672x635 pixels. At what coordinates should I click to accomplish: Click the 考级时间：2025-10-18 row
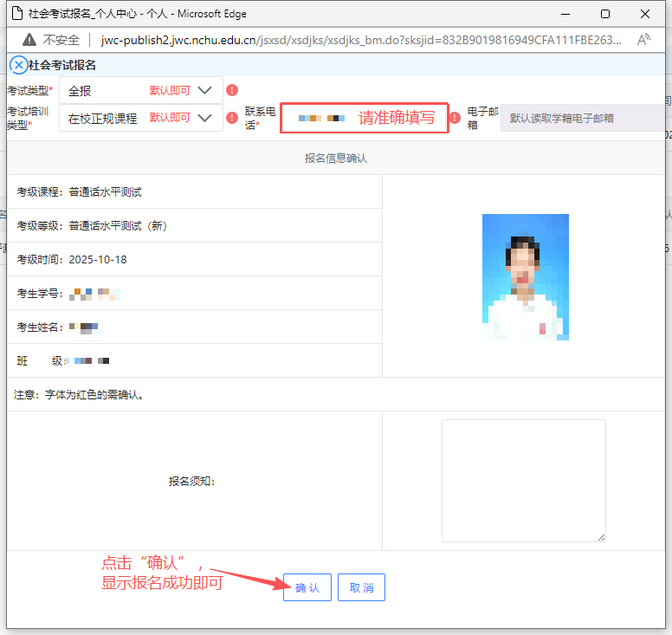tap(195, 259)
